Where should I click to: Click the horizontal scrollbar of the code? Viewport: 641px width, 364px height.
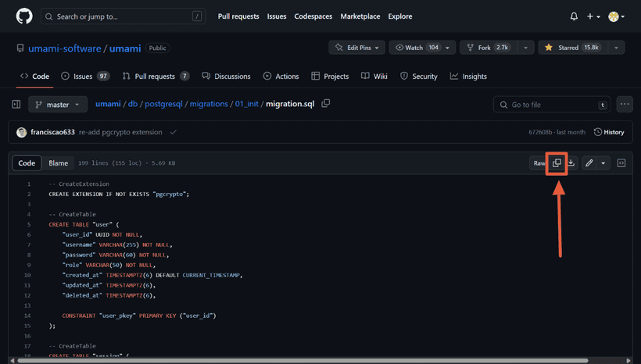(x=303, y=361)
